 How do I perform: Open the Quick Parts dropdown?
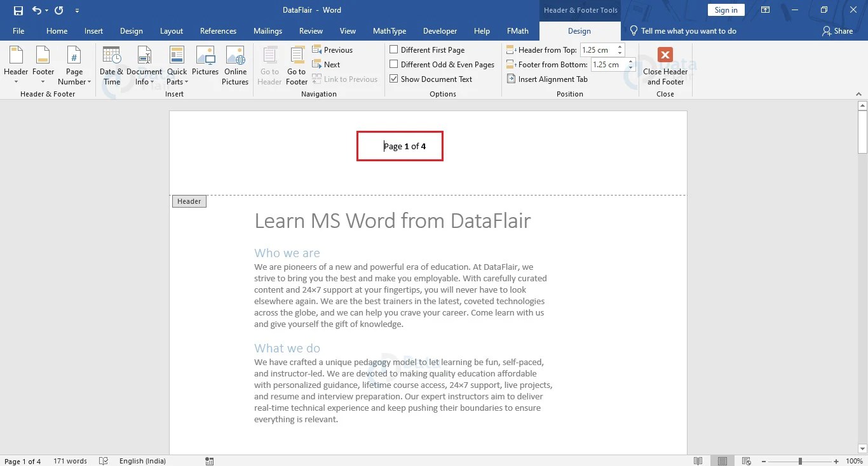(x=177, y=65)
